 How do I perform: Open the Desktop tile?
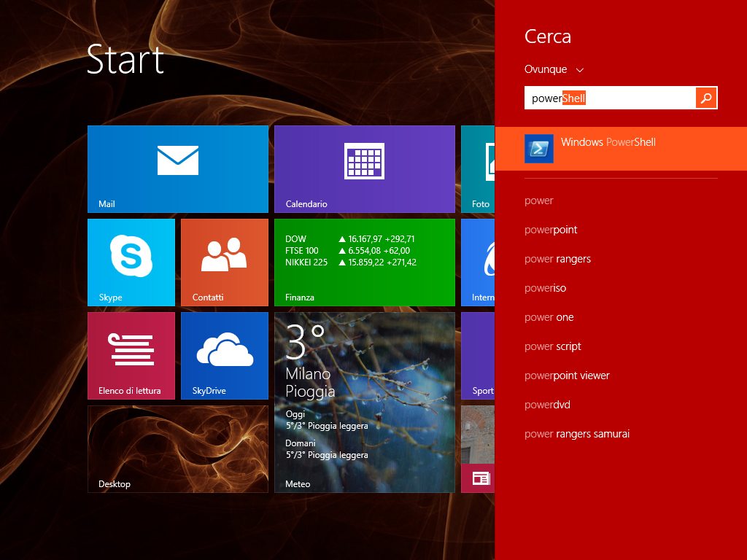tap(177, 448)
